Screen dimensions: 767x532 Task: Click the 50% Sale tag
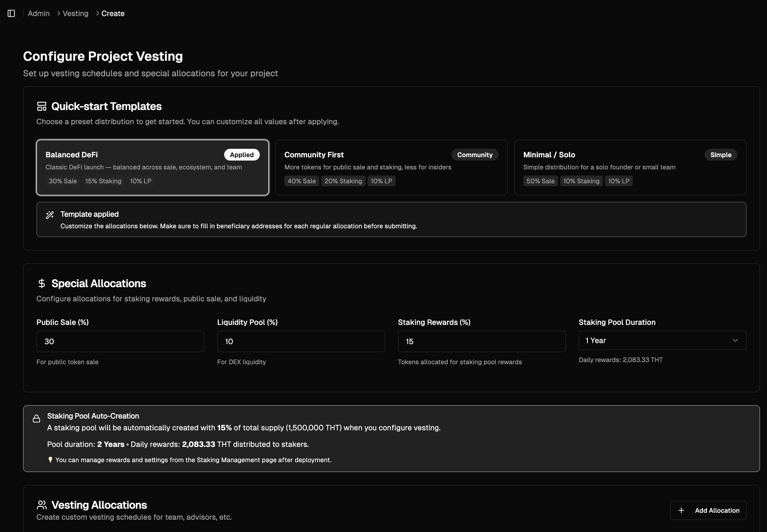pyautogui.click(x=540, y=181)
